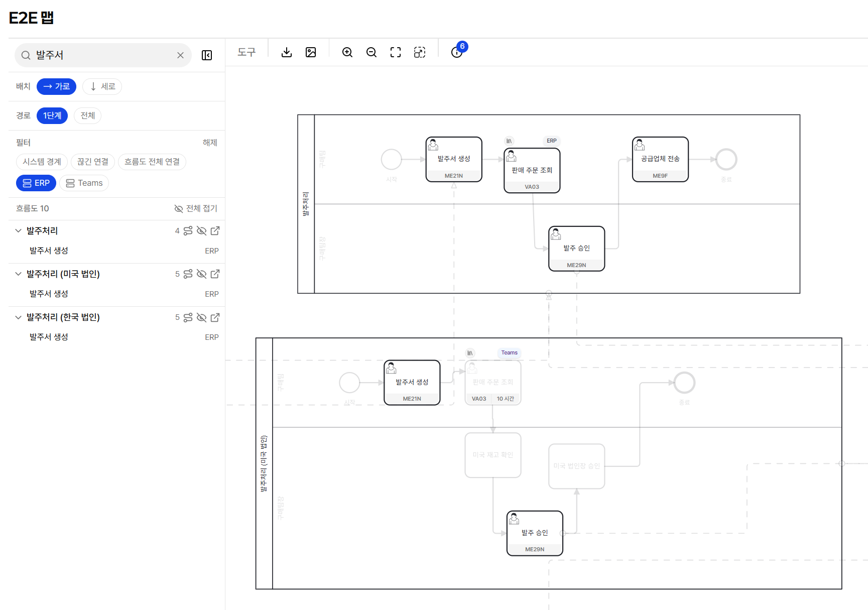Collapse the 발주처리 flow group
Screen dimensions: 868x610
click(x=18, y=231)
